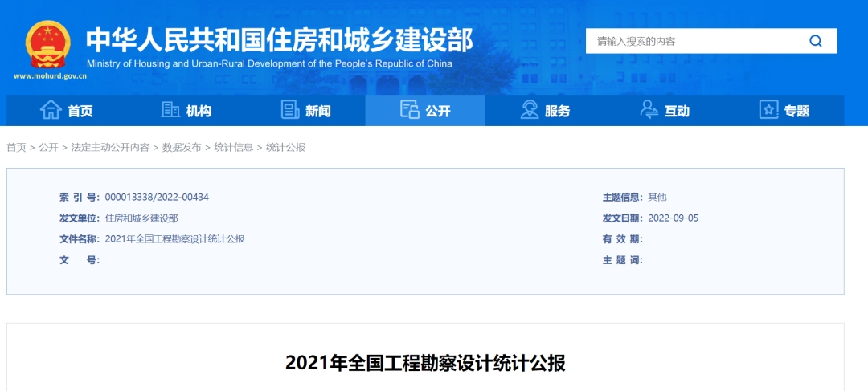Click the 有 效 期 label
Screen dimensions: 868x391
[623, 239]
